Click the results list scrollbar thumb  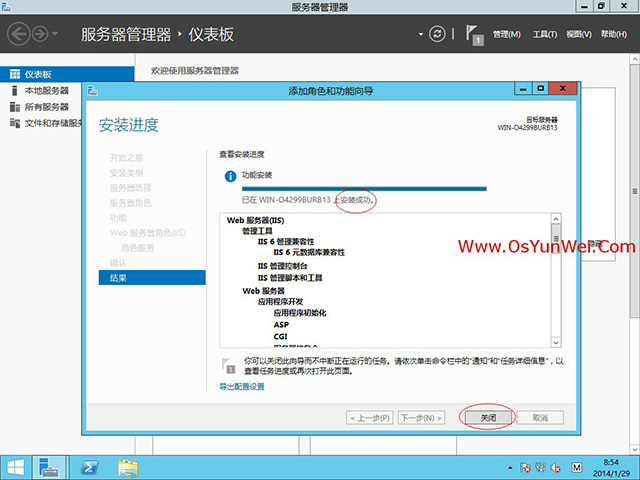click(556, 238)
